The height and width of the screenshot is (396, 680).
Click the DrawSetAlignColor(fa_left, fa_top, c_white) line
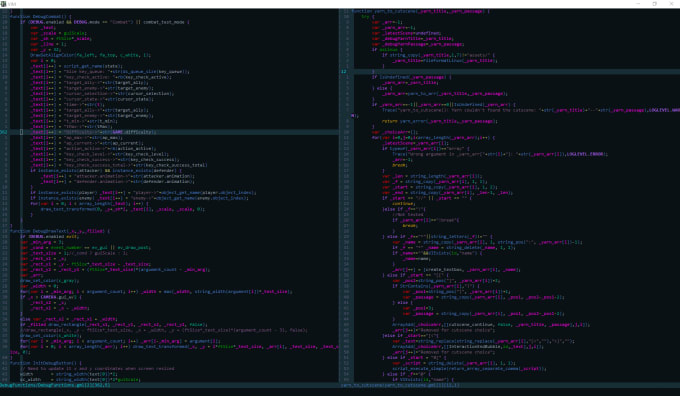tap(91, 55)
